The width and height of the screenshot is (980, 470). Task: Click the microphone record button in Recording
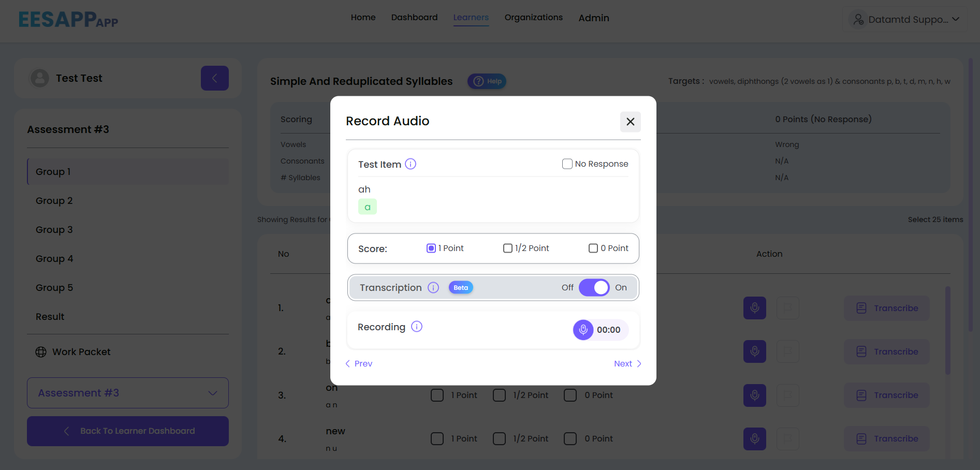[583, 330]
